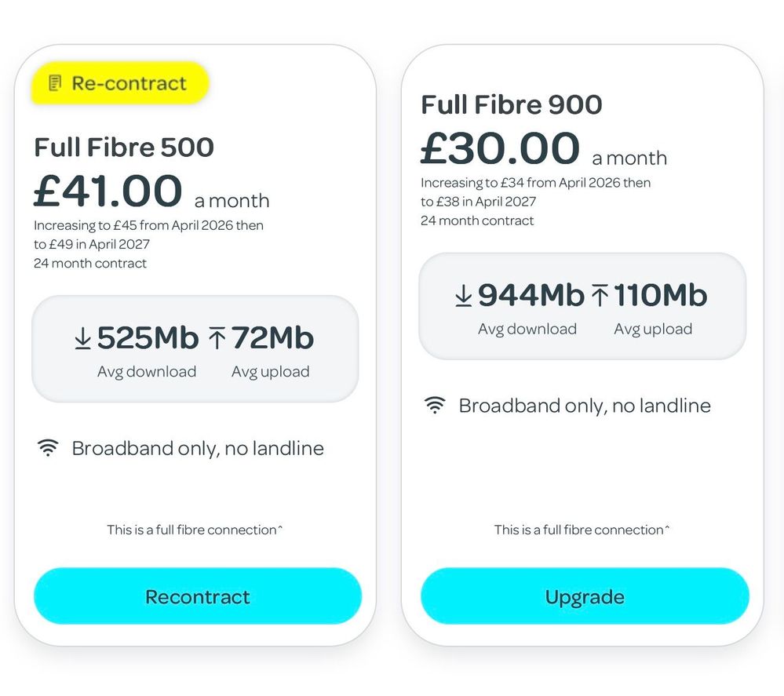Click the 525Mb average download speed
The width and height of the screenshot is (784, 696).
click(x=148, y=338)
